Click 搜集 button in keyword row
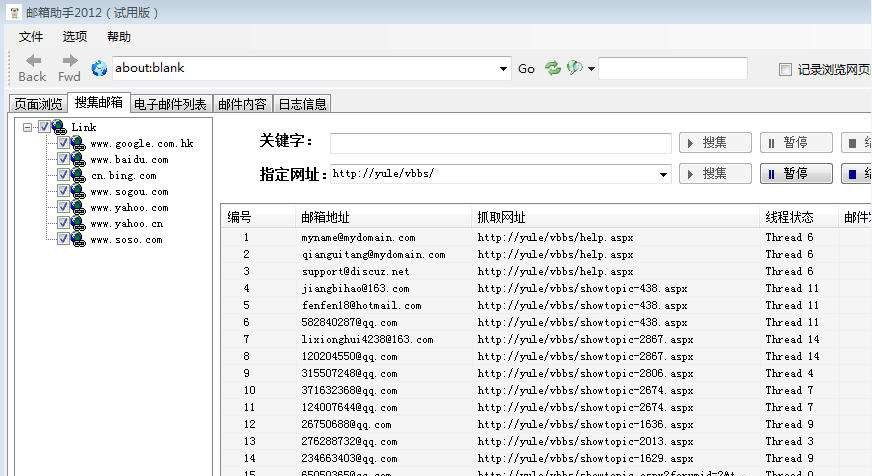 [x=715, y=143]
